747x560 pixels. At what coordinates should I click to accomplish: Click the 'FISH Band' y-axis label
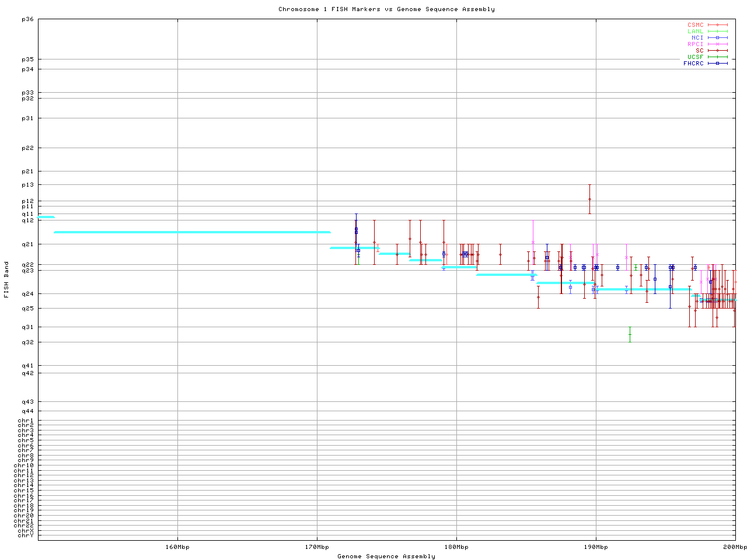click(x=7, y=279)
